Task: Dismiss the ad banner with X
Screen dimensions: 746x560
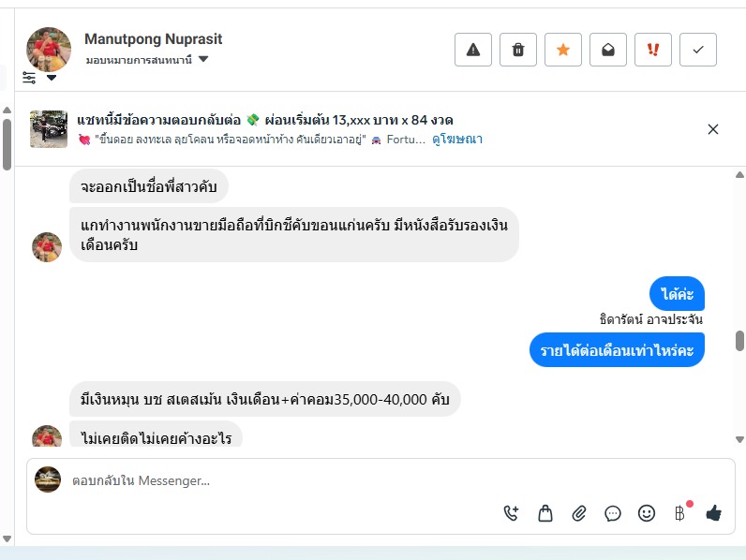Action: (x=713, y=129)
